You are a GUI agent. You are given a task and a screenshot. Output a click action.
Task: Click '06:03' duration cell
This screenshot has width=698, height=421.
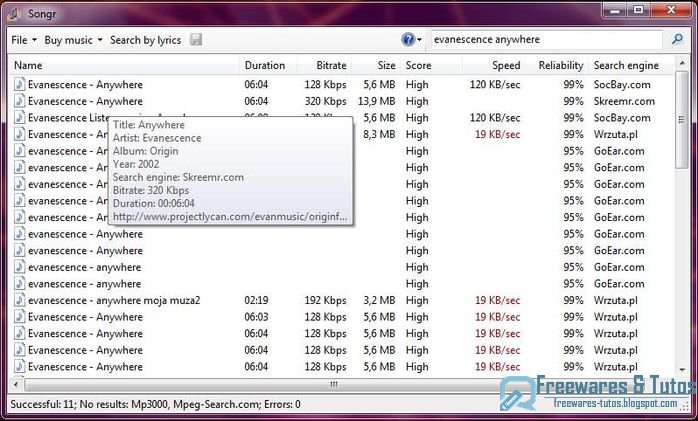pyautogui.click(x=256, y=317)
